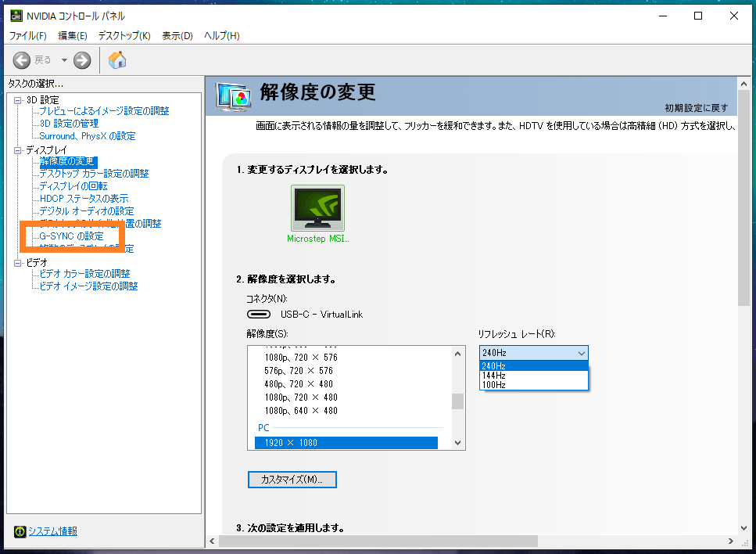Open HDCP ステータスの表示
The image size is (756, 554).
click(x=84, y=199)
